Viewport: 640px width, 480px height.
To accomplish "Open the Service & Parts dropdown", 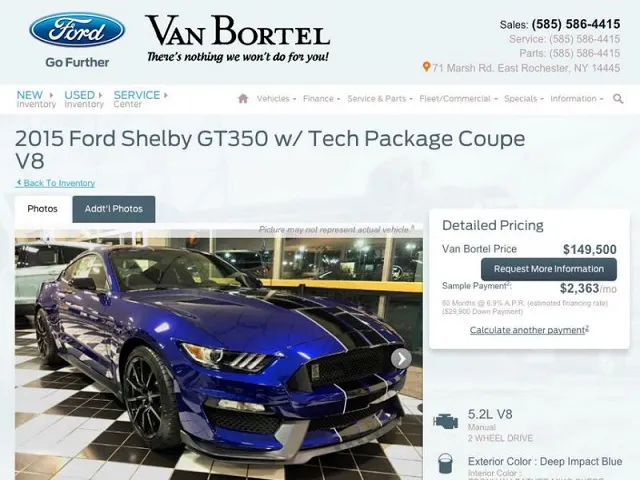I will (380, 99).
